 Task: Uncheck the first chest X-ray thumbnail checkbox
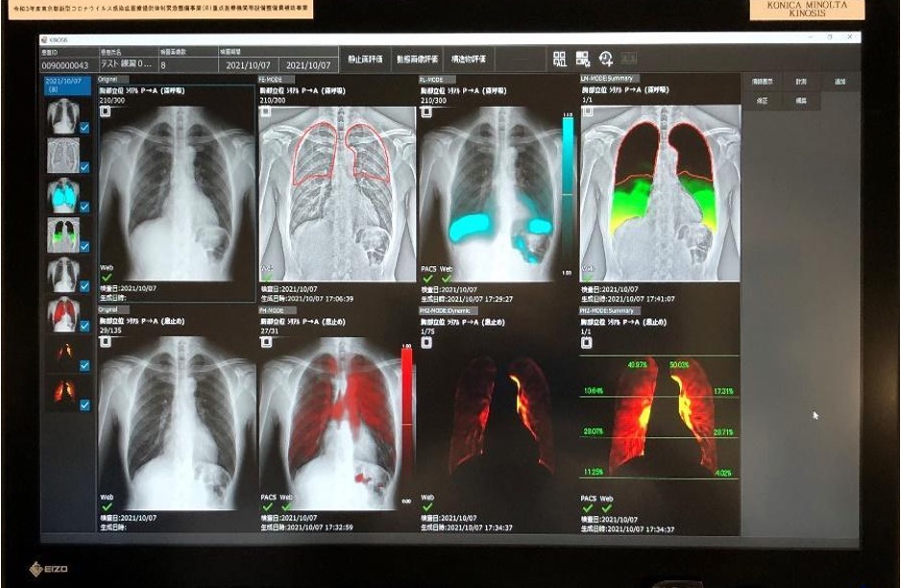coord(85,128)
